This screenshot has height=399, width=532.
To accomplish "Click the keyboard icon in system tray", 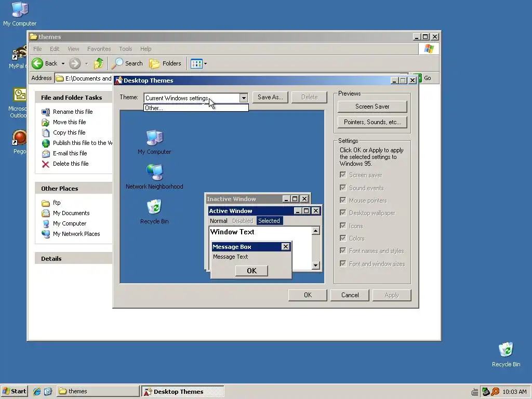I will 475,392.
